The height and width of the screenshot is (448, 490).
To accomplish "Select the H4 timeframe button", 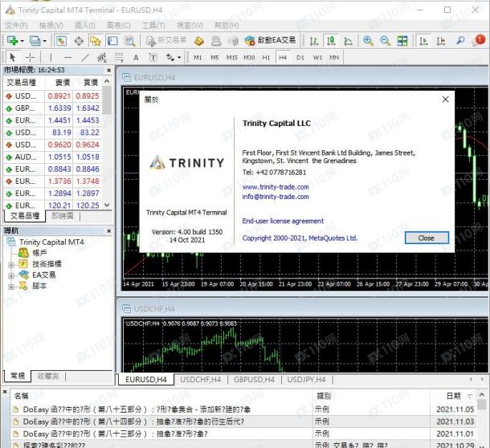I will click(x=283, y=58).
